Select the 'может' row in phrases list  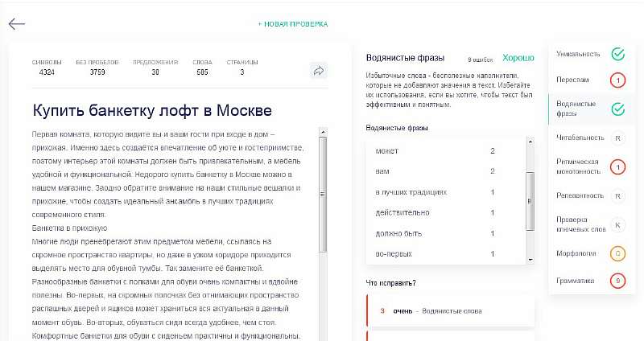tap(446, 151)
